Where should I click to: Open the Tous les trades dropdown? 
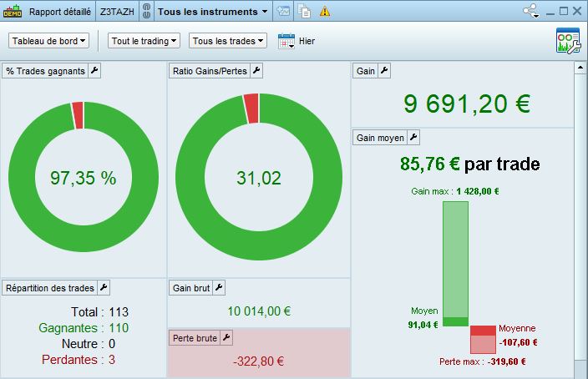coord(228,41)
